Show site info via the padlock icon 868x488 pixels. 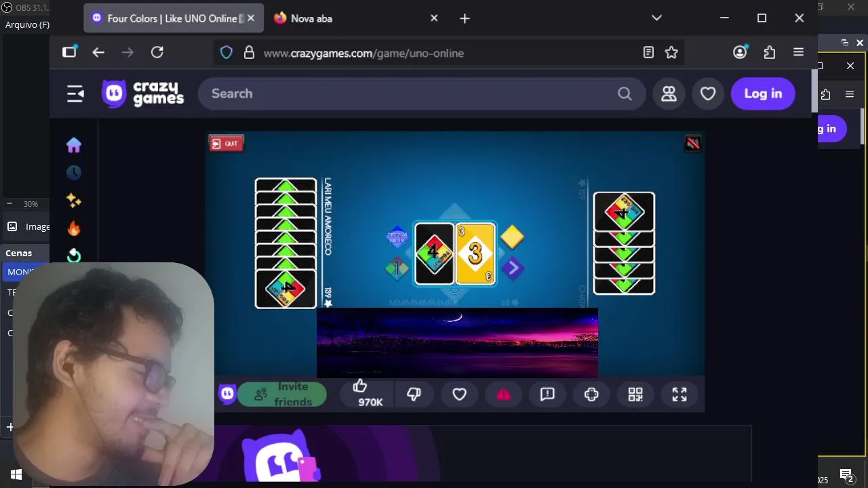coord(249,52)
